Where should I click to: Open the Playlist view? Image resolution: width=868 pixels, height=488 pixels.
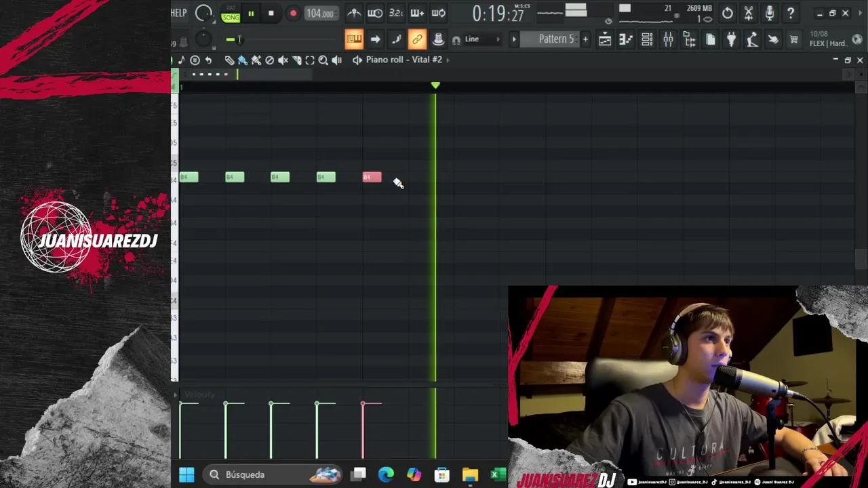tap(605, 39)
